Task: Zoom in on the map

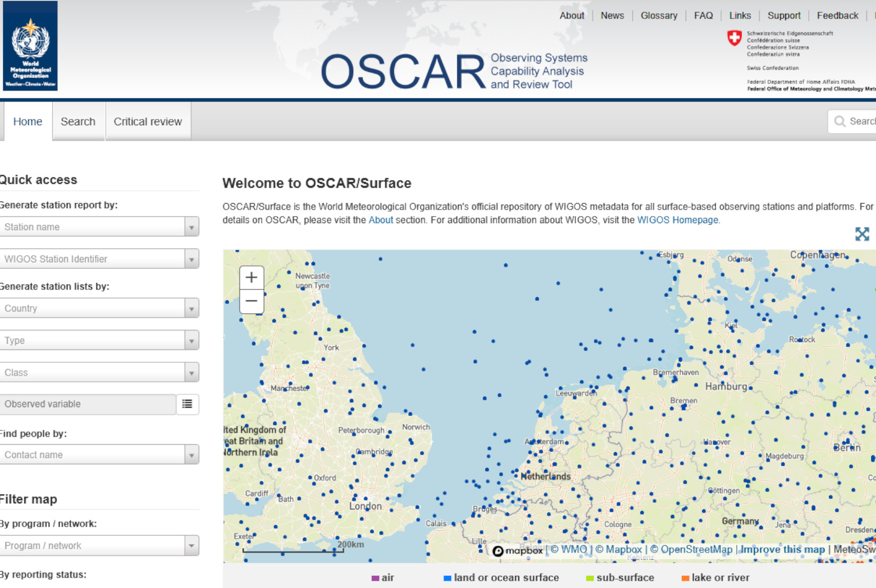Action: click(x=252, y=277)
